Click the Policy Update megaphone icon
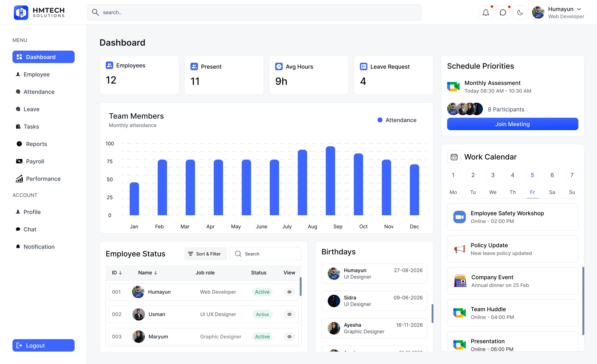The image size is (597, 364). point(459,249)
